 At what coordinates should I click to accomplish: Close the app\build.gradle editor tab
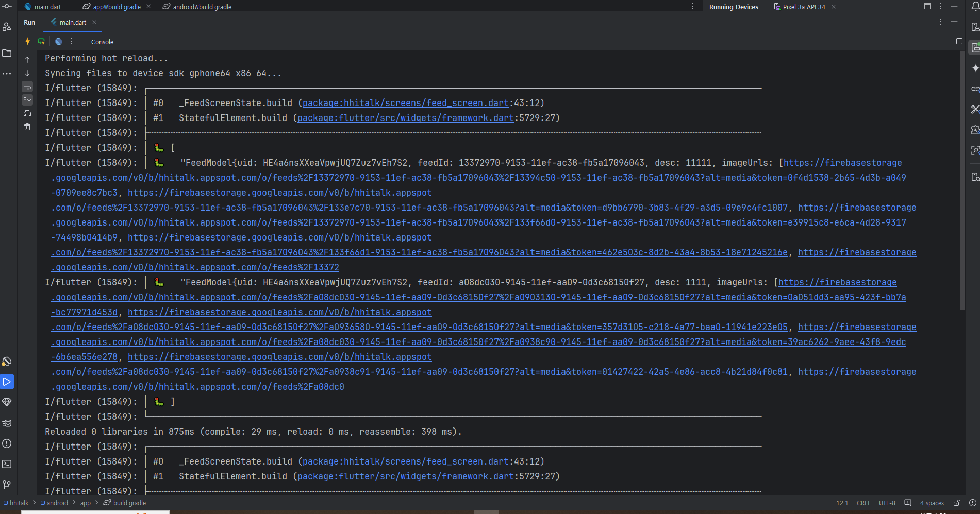148,7
